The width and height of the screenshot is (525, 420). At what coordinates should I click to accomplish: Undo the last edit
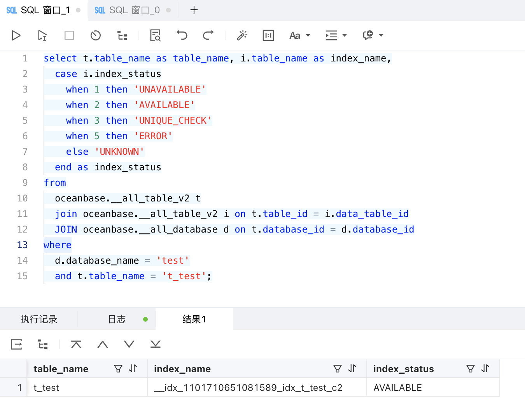click(182, 35)
